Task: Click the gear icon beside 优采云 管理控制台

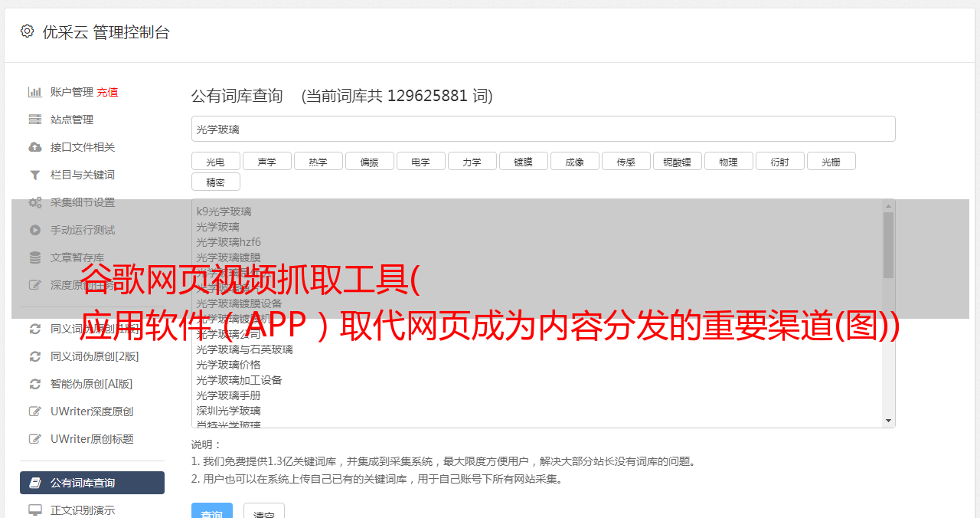Action: 28,31
